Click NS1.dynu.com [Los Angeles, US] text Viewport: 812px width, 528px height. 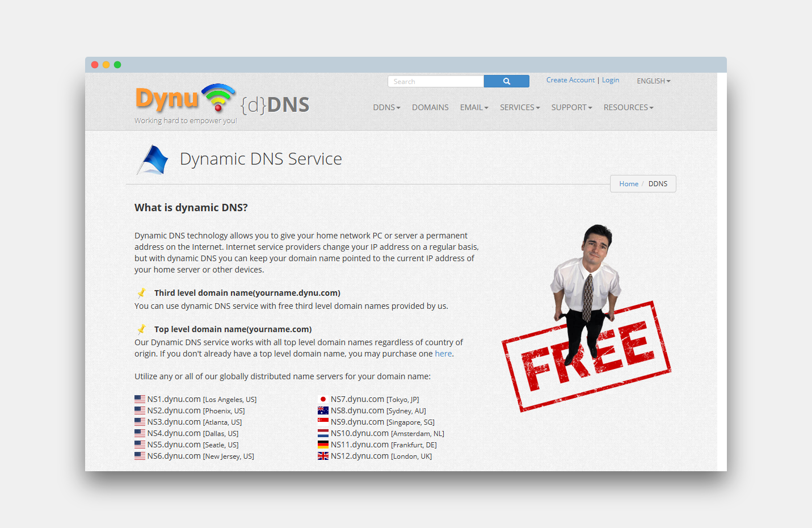point(202,399)
